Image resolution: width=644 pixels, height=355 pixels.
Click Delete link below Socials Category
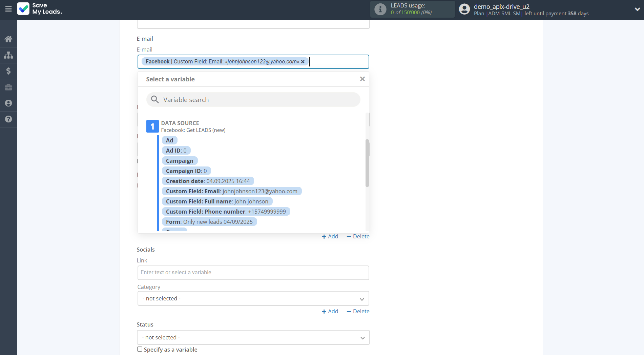point(358,311)
